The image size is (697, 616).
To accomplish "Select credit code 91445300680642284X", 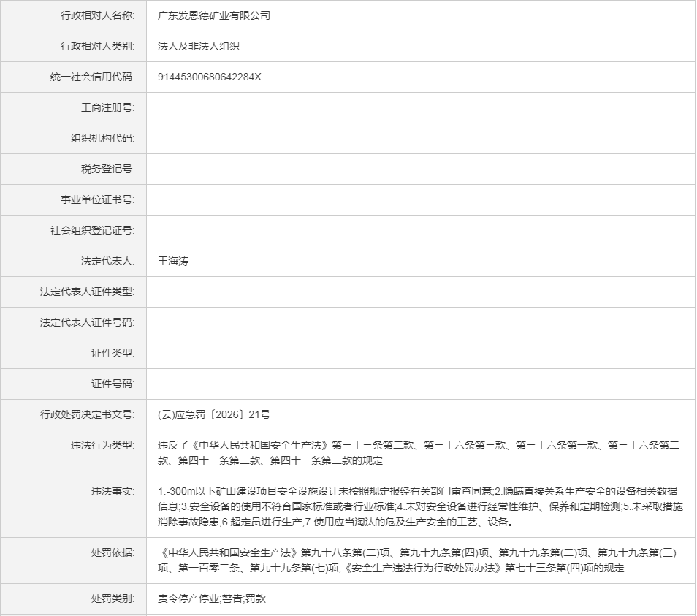I will [x=210, y=77].
